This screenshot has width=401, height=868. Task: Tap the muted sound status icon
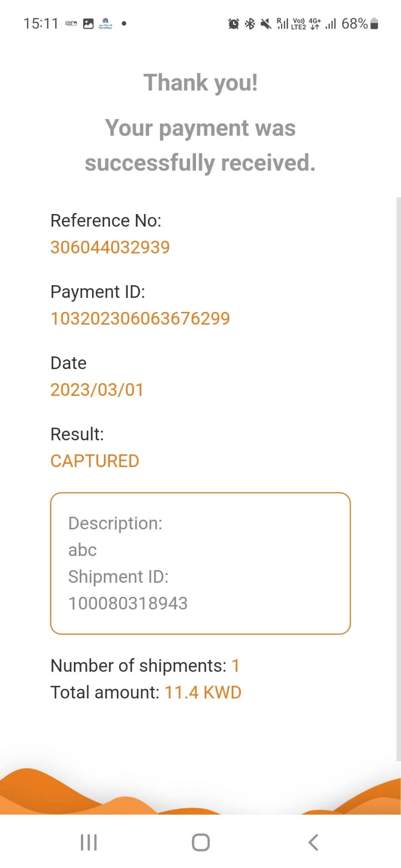[x=266, y=24]
